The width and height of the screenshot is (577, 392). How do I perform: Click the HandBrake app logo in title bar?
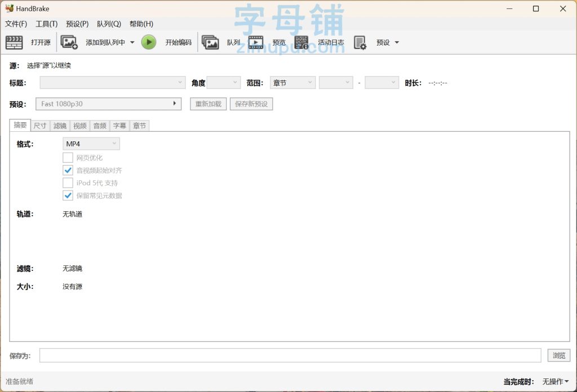[x=9, y=8]
